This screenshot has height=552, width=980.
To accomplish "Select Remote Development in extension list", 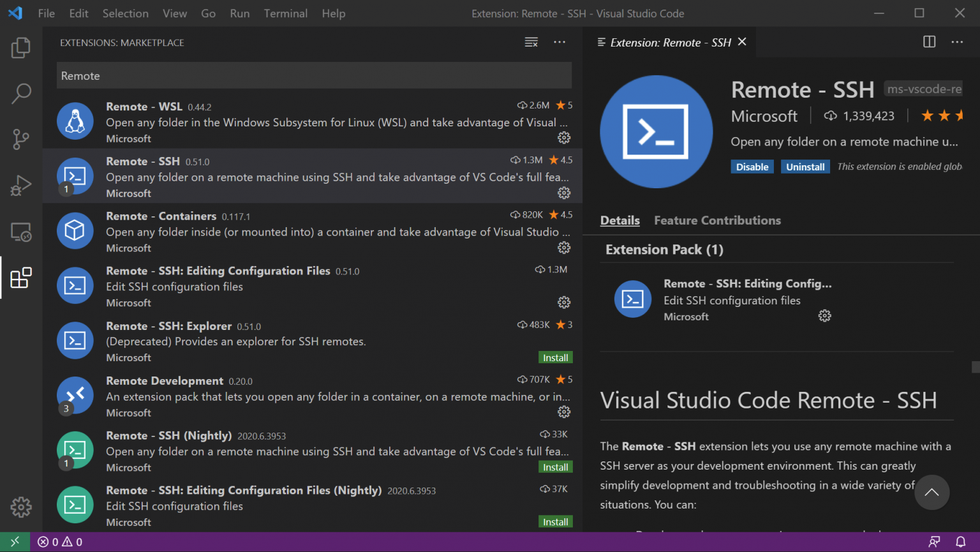I will coord(313,396).
